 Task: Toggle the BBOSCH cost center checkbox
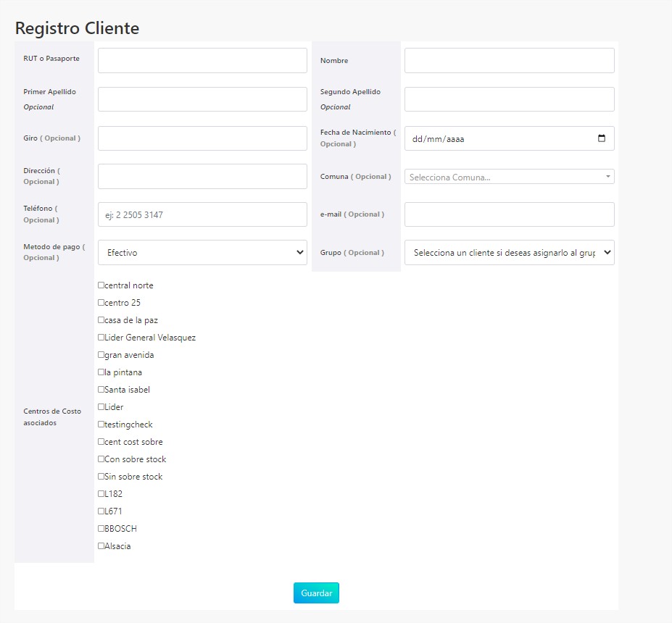[100, 529]
